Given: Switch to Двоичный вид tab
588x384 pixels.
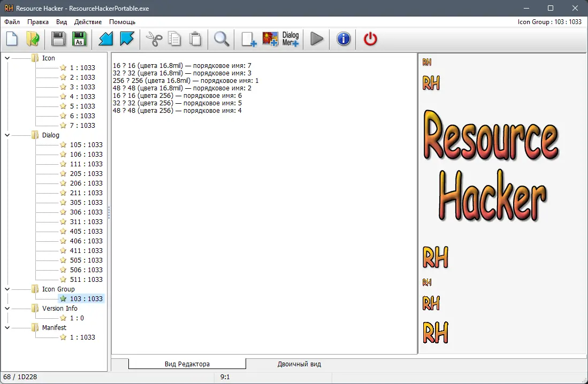Looking at the screenshot, I should [299, 364].
